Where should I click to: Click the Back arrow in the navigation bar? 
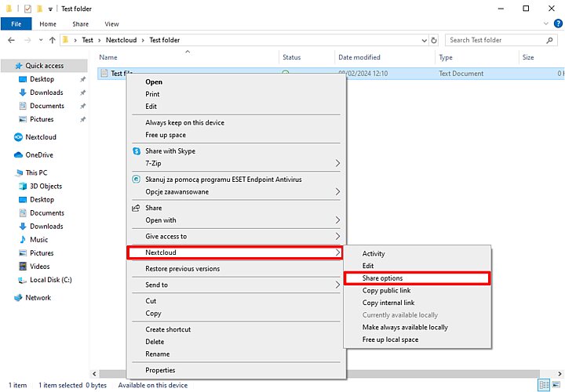click(x=11, y=40)
